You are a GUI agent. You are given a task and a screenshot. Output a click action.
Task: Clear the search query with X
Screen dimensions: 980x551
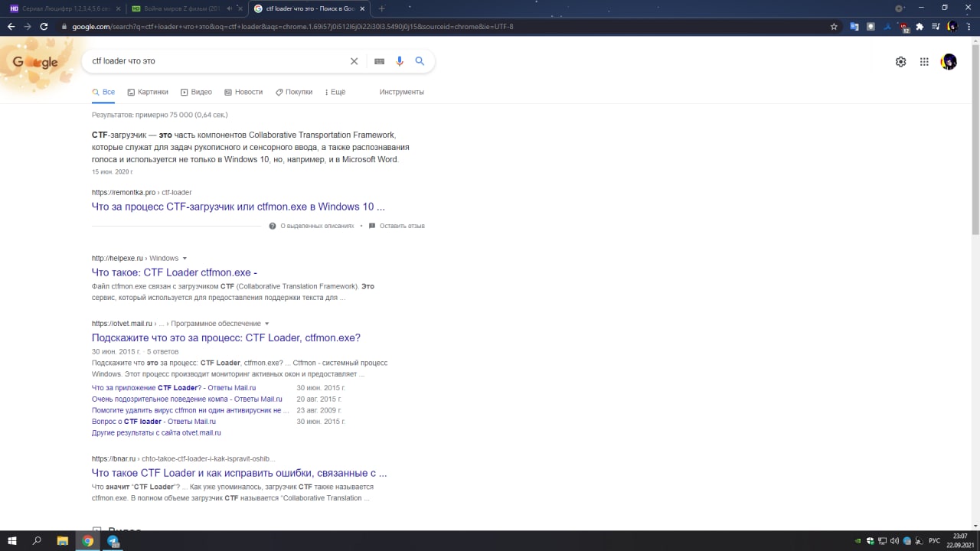coord(354,61)
